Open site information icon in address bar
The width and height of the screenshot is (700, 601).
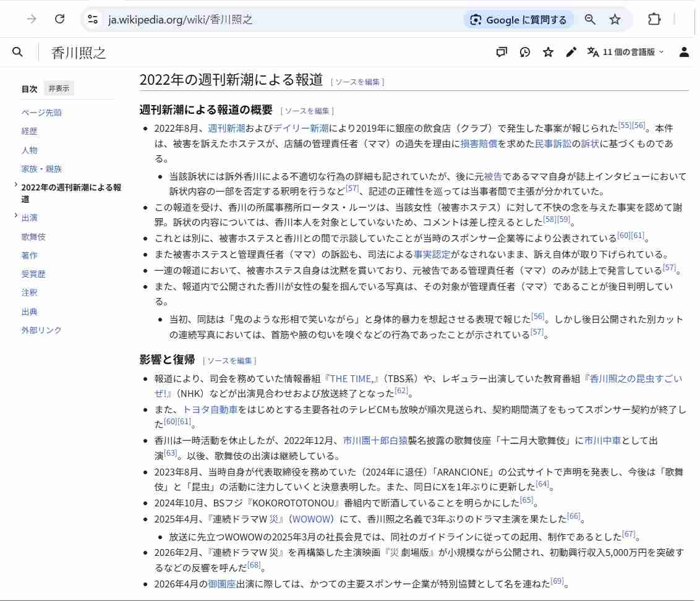coord(93,19)
